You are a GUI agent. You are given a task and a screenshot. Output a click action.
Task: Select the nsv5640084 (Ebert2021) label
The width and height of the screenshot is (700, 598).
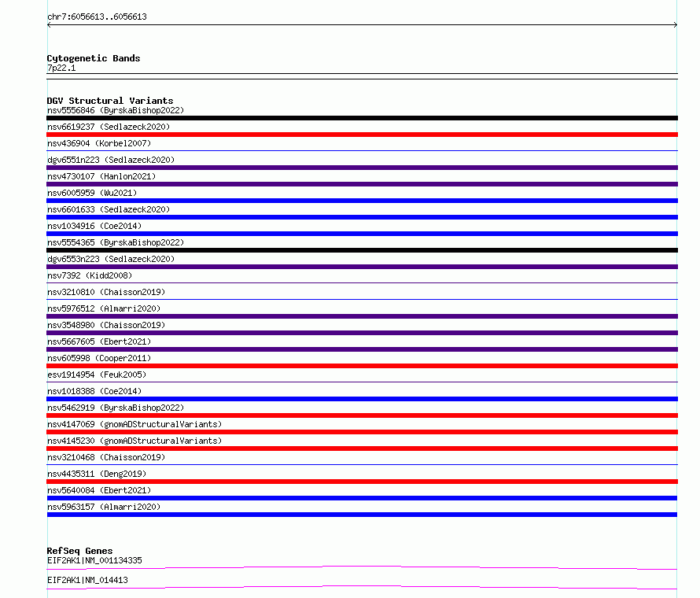pyautogui.click(x=99, y=490)
